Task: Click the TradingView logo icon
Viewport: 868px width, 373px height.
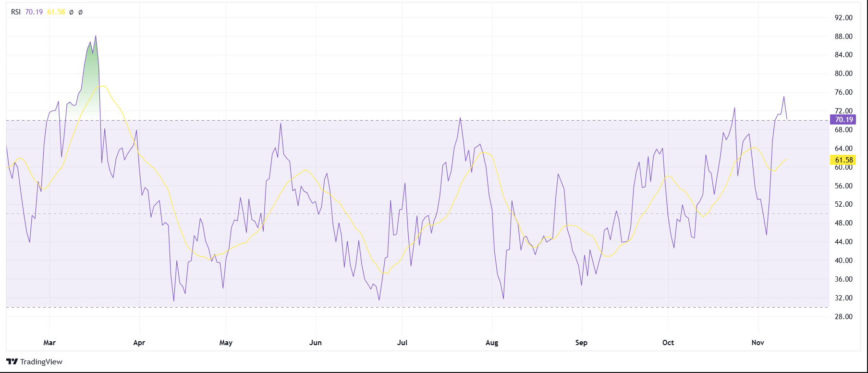Action: click(12, 361)
